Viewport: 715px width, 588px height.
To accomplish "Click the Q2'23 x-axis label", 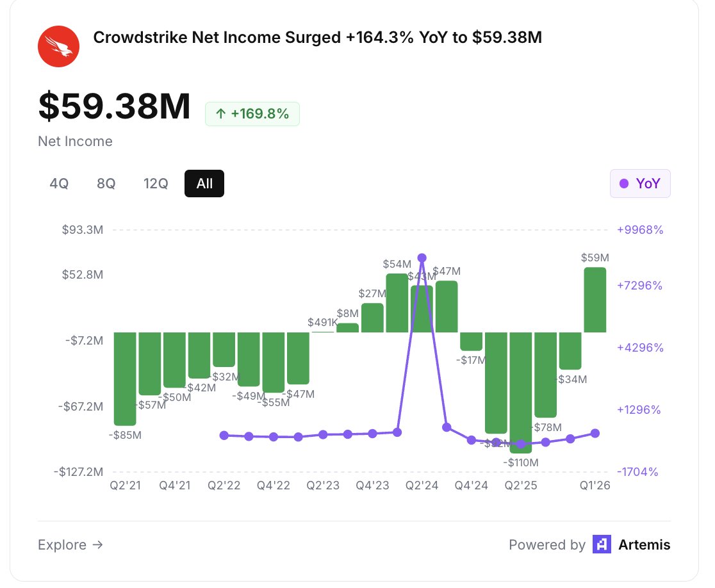I will (x=323, y=486).
